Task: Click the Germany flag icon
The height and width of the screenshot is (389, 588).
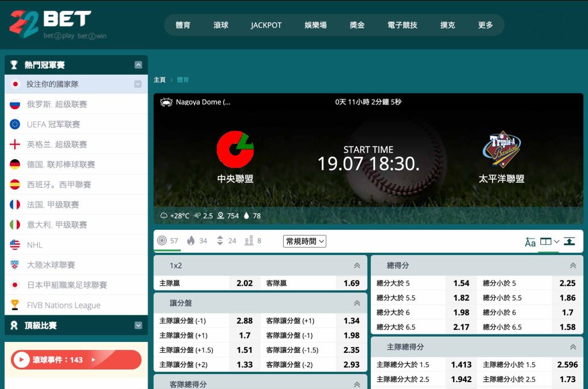Action: (x=15, y=164)
